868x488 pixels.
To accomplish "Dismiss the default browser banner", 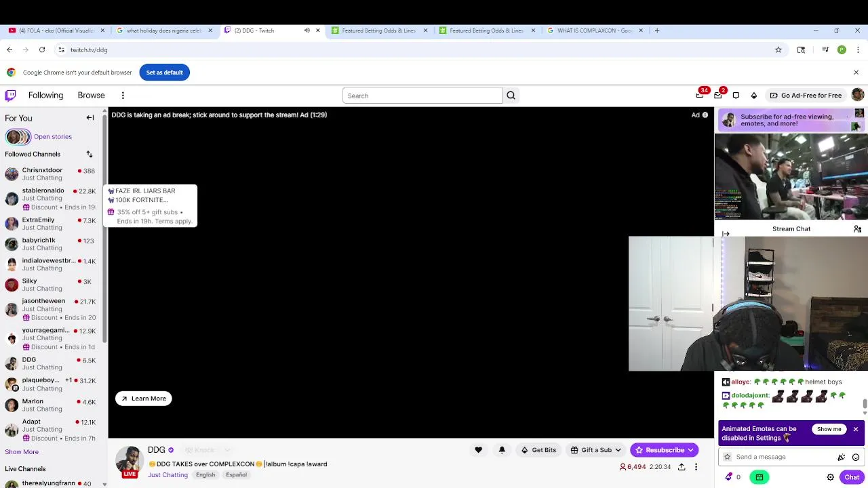I will coord(856,73).
